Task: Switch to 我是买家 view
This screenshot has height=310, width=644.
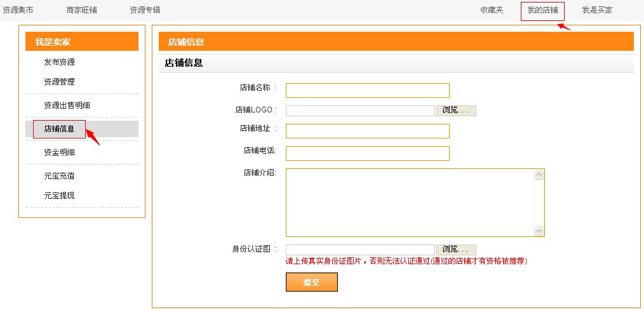Action: 597,10
